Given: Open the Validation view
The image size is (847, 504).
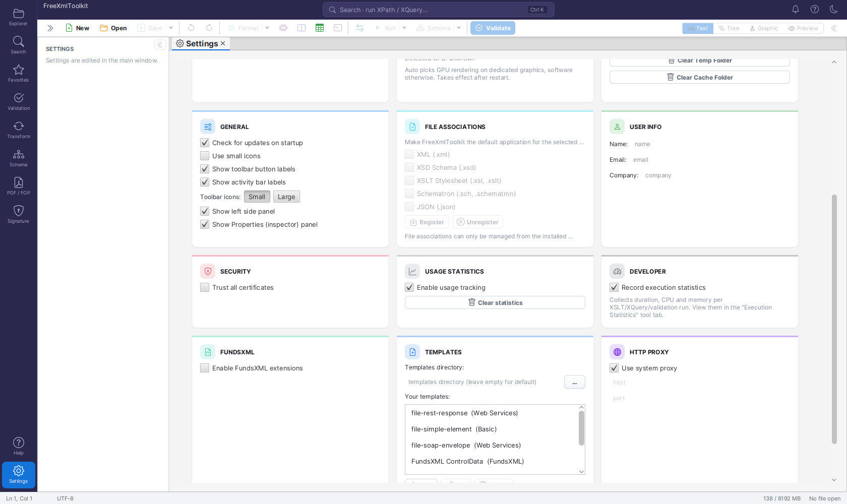Looking at the screenshot, I should (x=19, y=102).
